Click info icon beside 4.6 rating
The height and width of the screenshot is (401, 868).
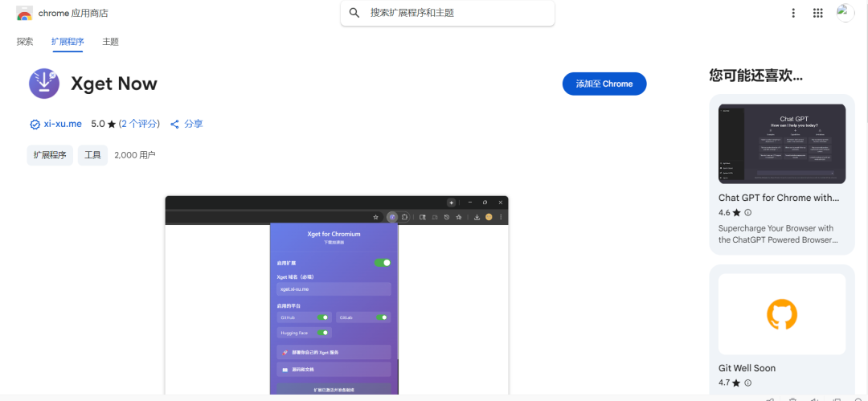(x=748, y=213)
